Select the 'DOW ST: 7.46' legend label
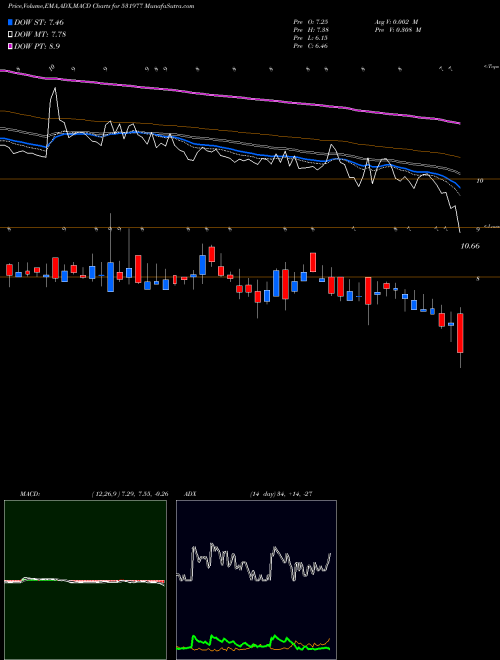Image resolution: width=500 pixels, height=660 pixels. click(39, 22)
